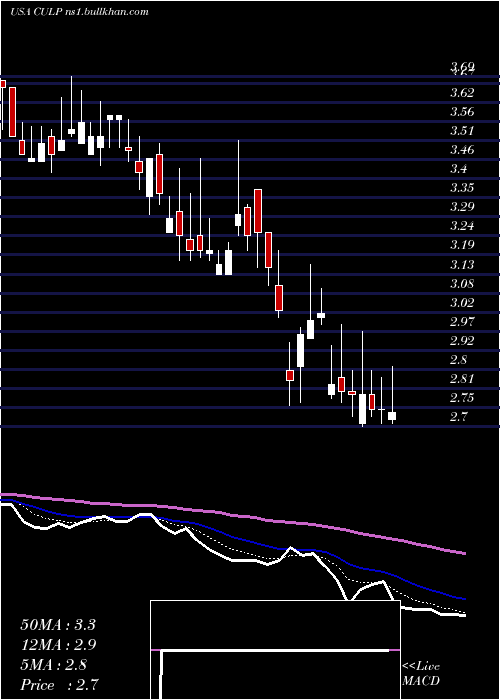Select the 3.62 price axis label
This screenshot has height=700, width=500.
coord(462,93)
